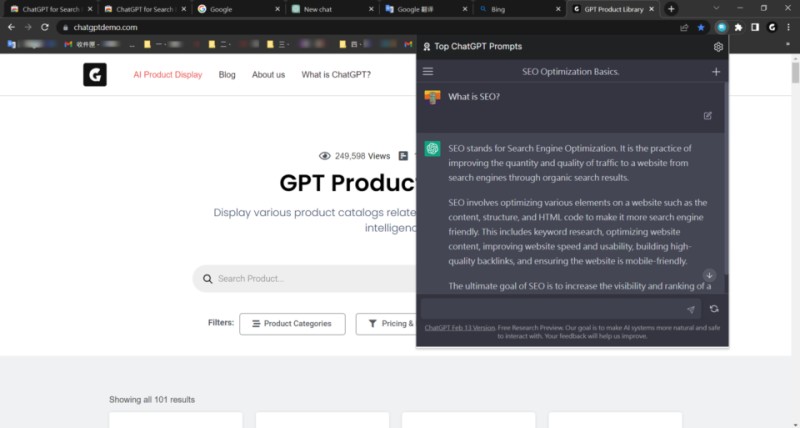Open AI Product Display nav link

(x=168, y=75)
